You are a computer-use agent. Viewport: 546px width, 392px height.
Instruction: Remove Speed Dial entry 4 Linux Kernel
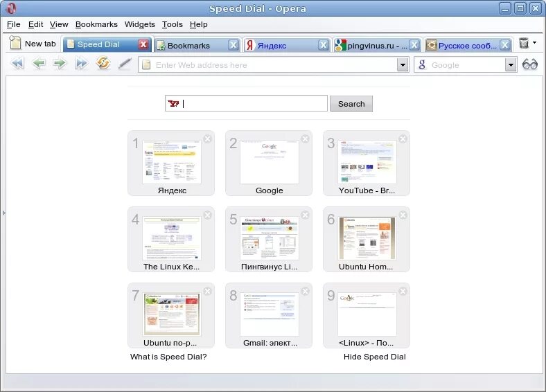click(208, 215)
